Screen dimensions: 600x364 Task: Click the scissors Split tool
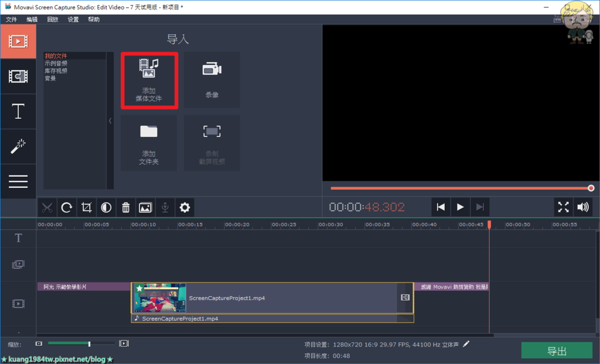pyautogui.click(x=47, y=208)
